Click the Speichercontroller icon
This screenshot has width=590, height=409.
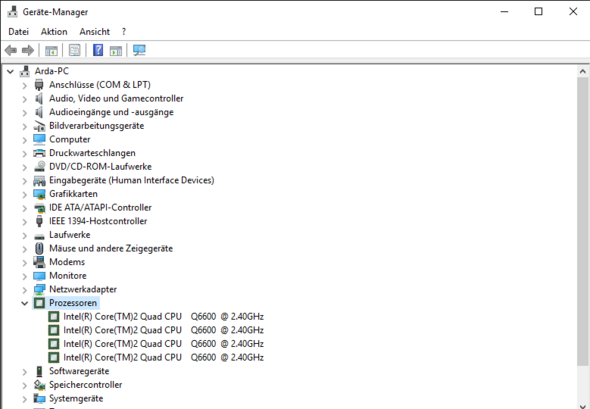coord(39,385)
